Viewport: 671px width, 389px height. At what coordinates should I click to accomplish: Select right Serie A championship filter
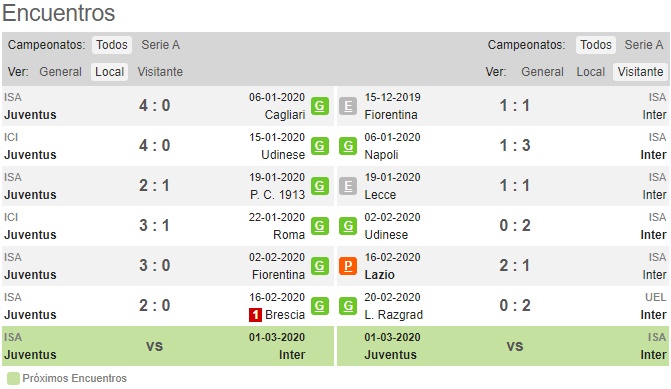coord(644,45)
